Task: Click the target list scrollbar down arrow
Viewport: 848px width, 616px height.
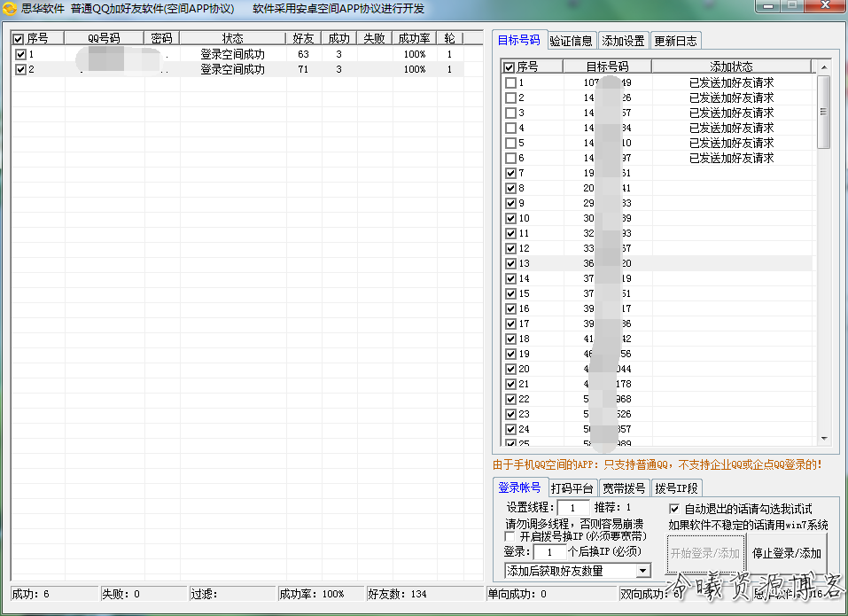Action: coord(824,439)
